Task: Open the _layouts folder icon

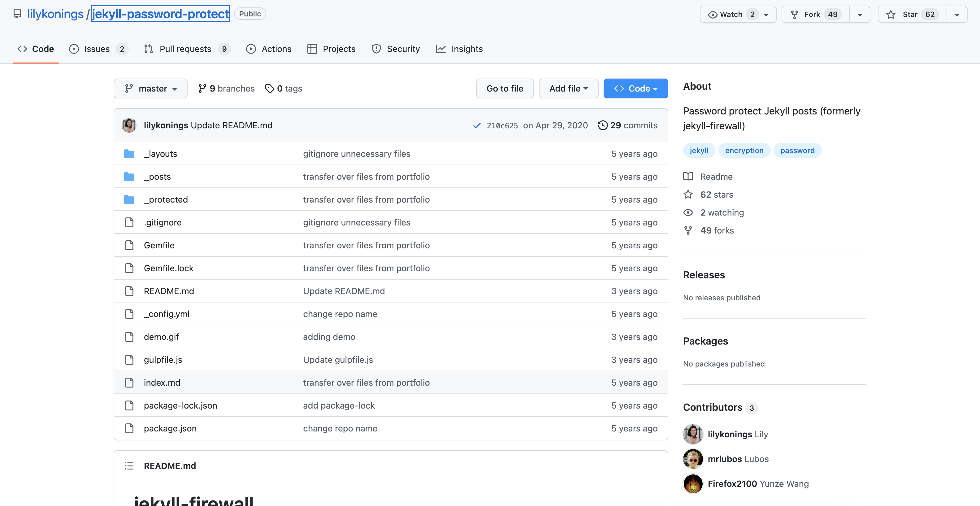Action: (129, 154)
